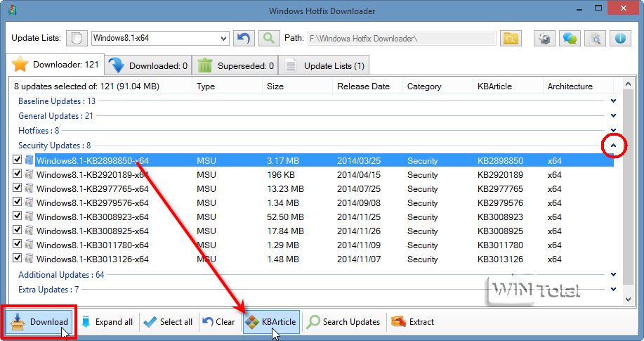Open settings with the gear icon

pos(544,39)
